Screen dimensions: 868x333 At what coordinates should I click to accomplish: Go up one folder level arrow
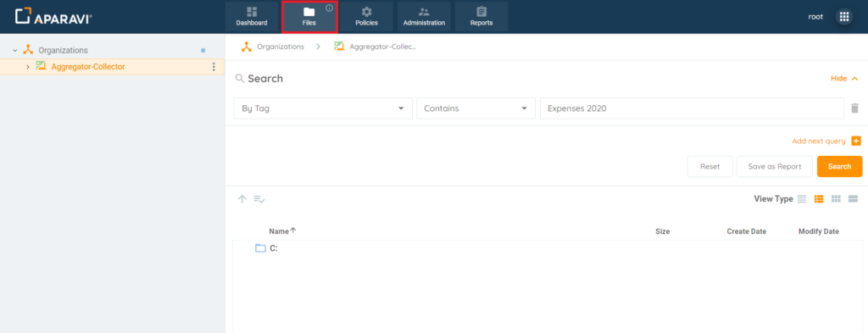click(x=242, y=199)
